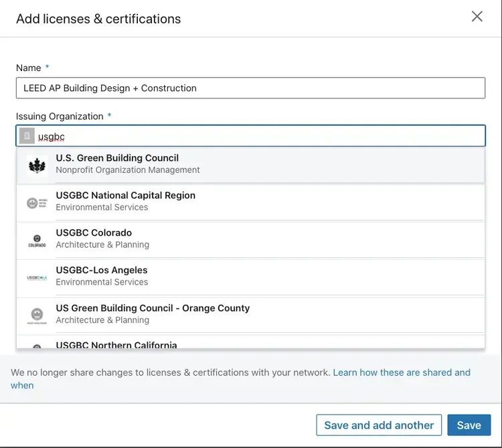Click the USGBC Colorado logo
Image resolution: width=502 pixels, height=448 pixels.
coord(37,241)
